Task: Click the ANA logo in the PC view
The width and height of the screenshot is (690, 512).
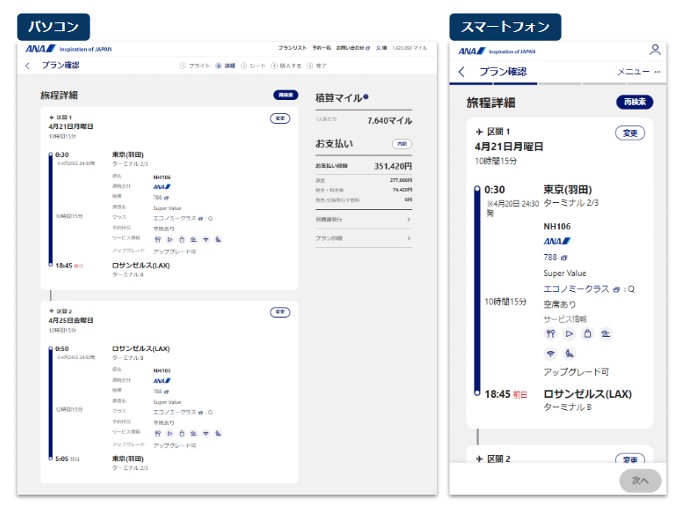Action: (40, 49)
